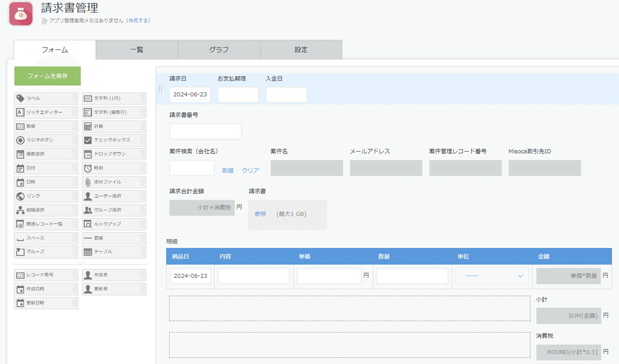Click the 請求日 date field
The width and height of the screenshot is (619, 364).
click(190, 95)
